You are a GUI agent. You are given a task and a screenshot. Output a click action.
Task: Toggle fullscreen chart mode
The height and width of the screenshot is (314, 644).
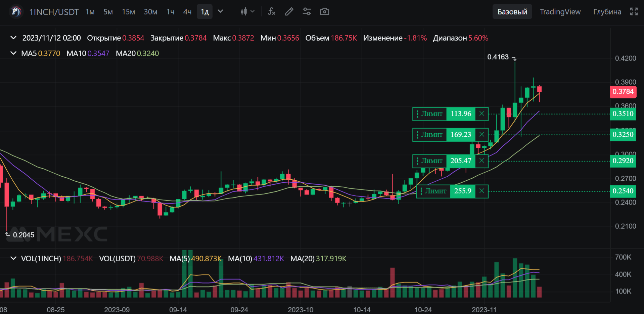tap(634, 12)
